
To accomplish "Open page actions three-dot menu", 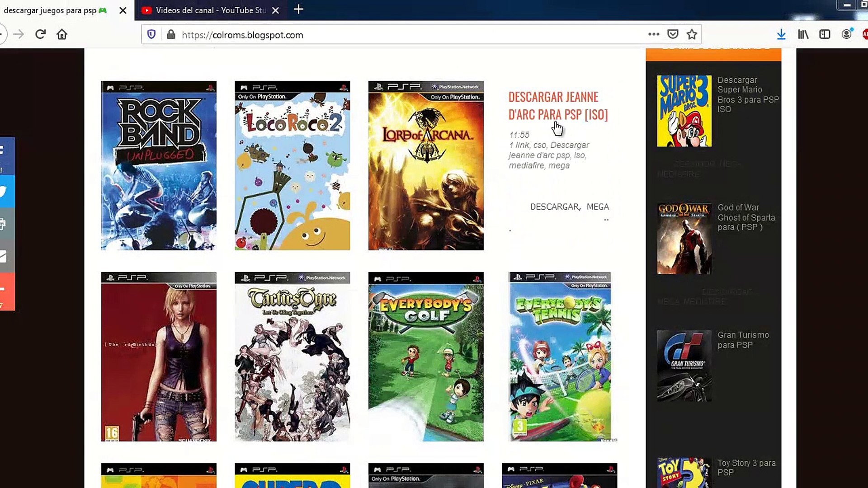I will tap(653, 34).
